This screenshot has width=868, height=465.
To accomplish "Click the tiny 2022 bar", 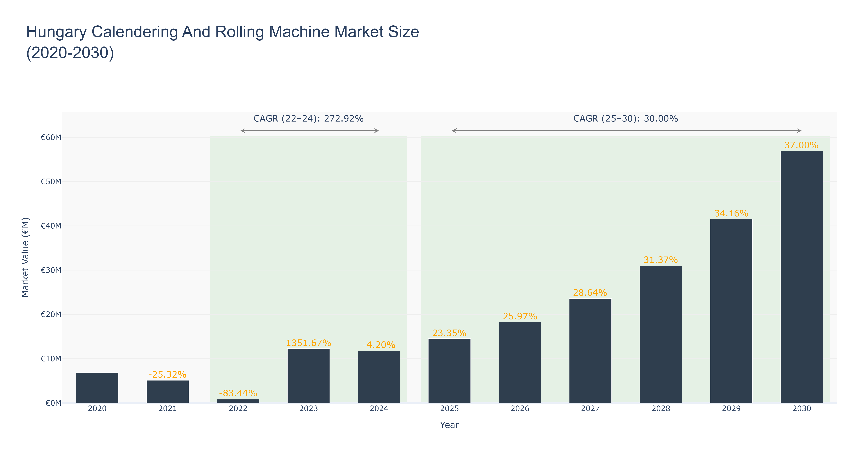I will coord(238,401).
